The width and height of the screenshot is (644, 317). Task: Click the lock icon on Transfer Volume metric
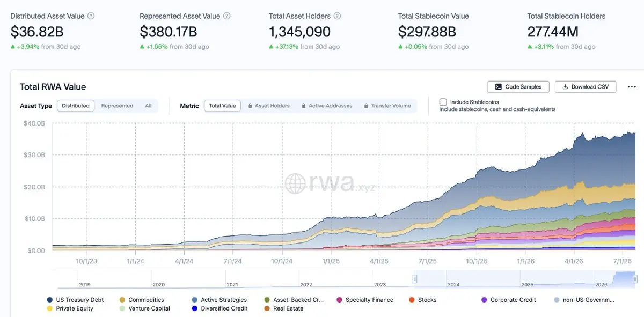(366, 106)
